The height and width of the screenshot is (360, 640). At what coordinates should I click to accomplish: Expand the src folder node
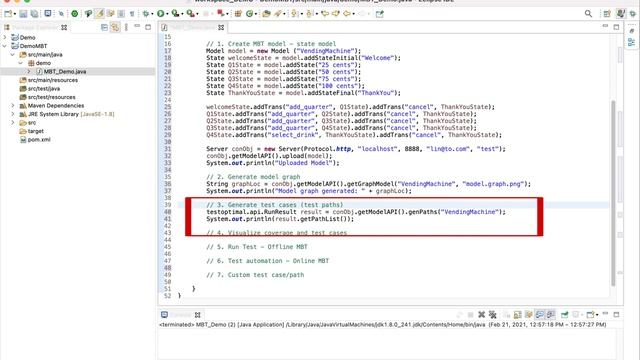[x=13, y=122]
